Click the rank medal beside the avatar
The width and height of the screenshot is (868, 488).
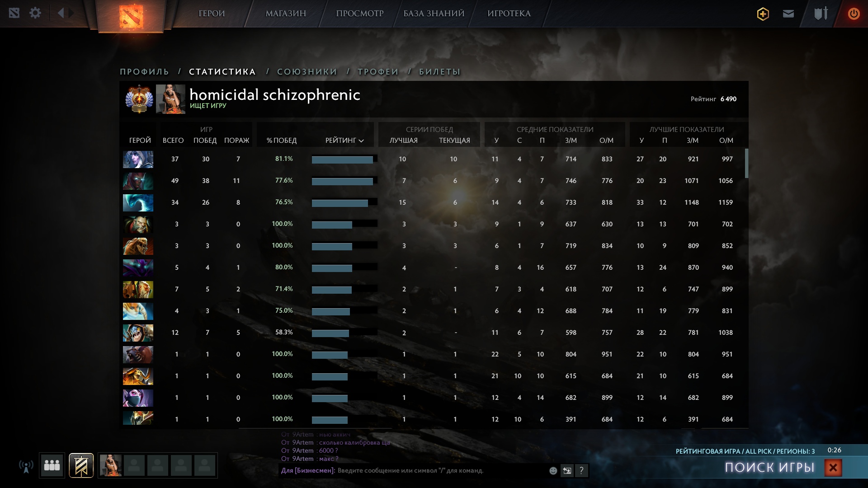pos(139,99)
